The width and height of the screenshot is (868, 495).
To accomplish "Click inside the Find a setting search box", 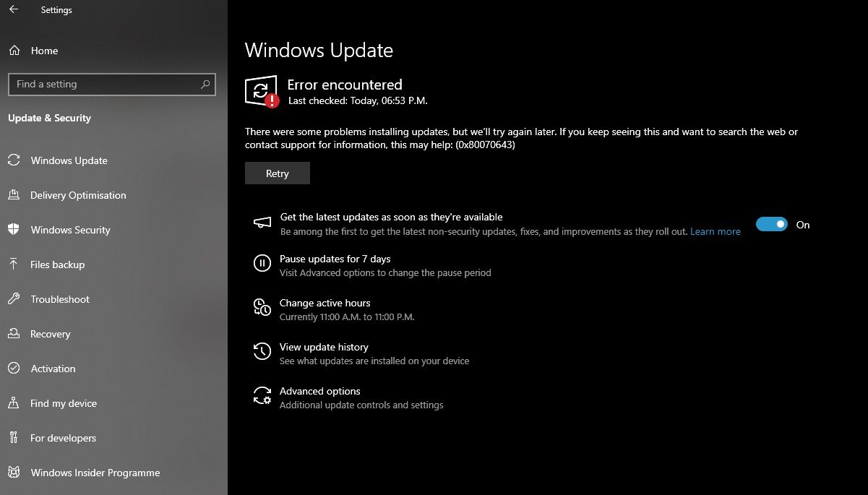I will (112, 84).
